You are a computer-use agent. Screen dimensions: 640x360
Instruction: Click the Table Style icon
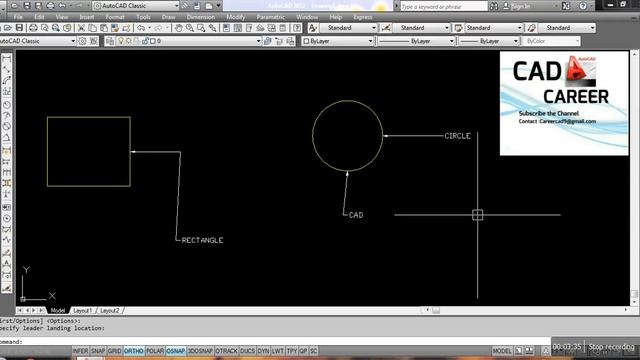pyautogui.click(x=458, y=28)
